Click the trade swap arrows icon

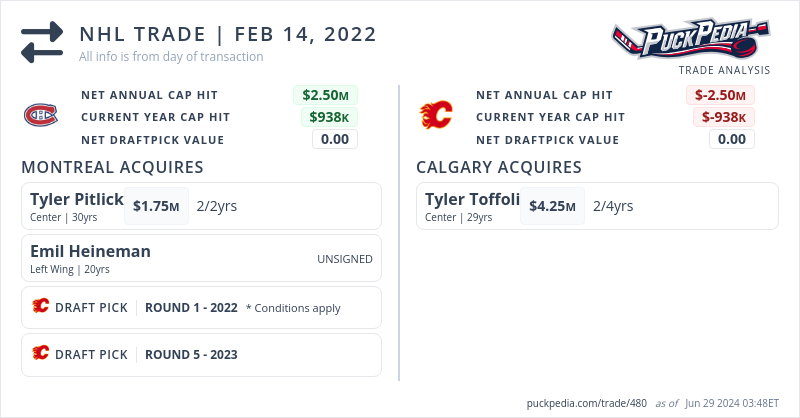(42, 44)
